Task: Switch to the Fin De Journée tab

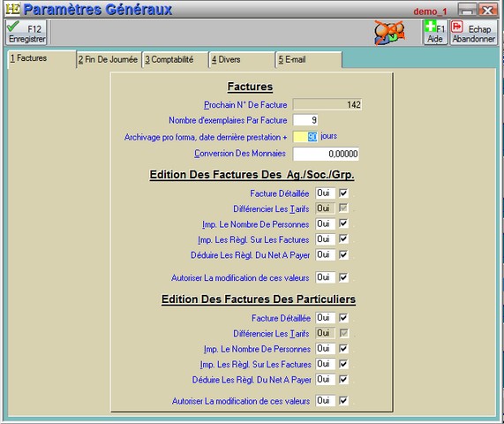Action: click(x=109, y=60)
